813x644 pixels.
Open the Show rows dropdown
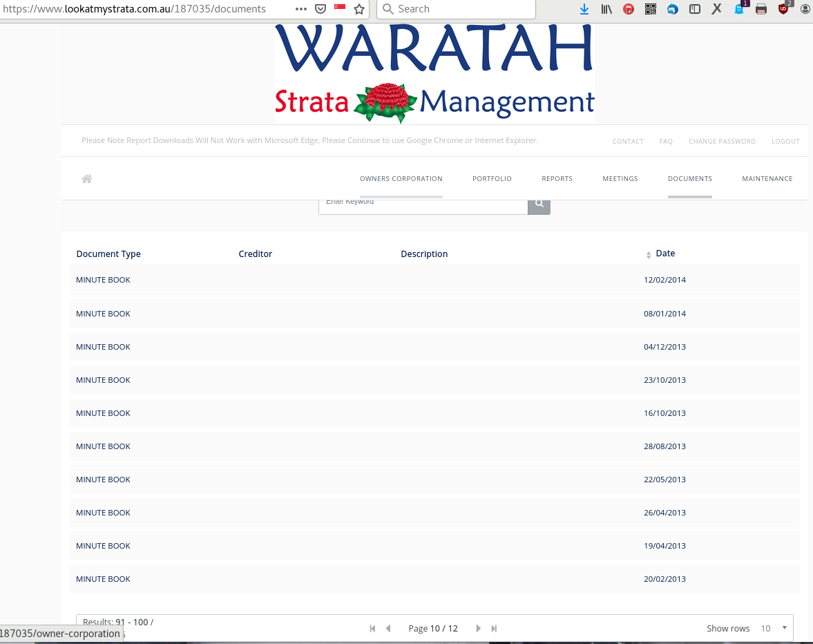tap(774, 628)
